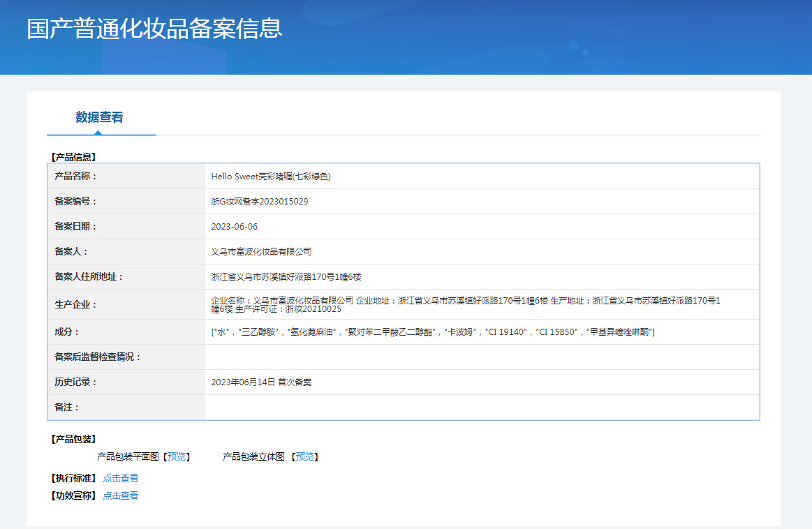Click 点击查看 next to 功效宣称
This screenshot has width=812, height=529.
121,496
